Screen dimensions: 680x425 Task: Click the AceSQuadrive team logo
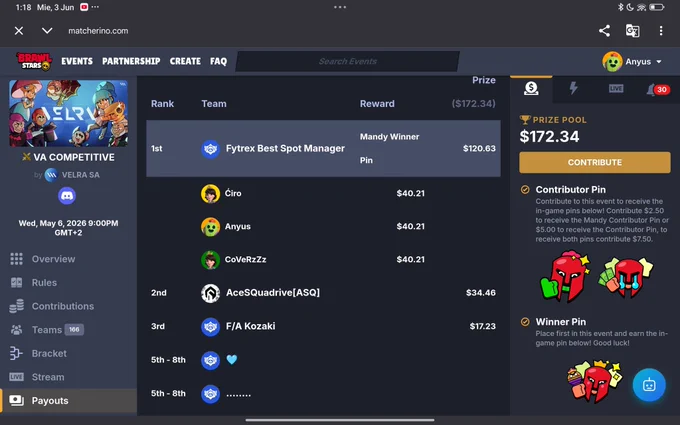210,293
